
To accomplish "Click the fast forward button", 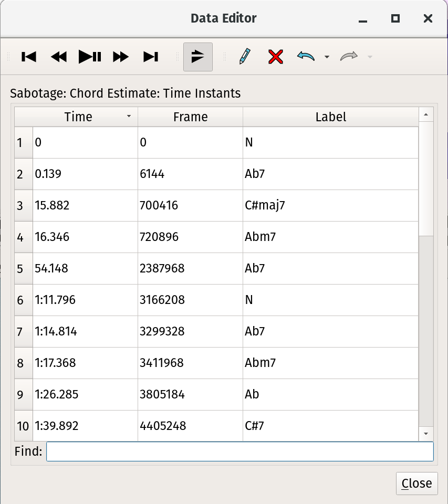I will [x=121, y=57].
